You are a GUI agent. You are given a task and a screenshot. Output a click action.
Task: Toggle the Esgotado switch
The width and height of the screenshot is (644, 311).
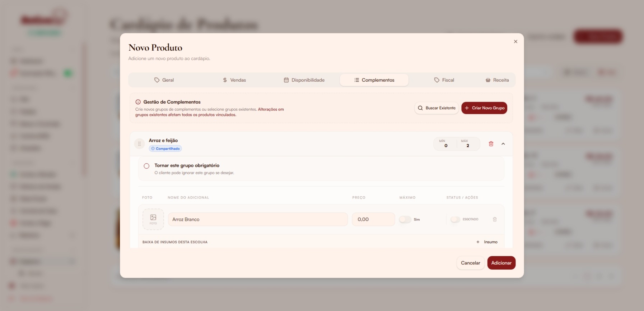tap(455, 219)
